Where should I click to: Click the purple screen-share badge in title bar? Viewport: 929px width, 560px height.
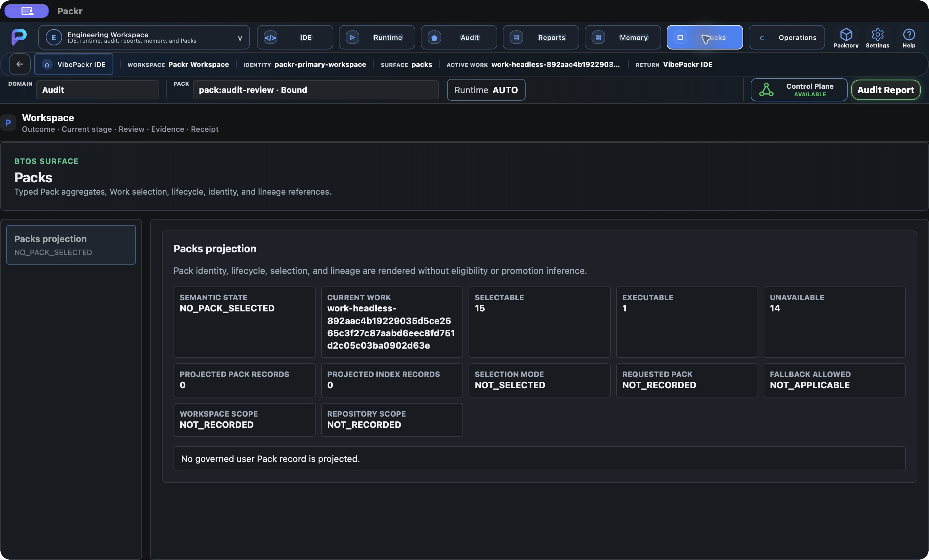coord(27,11)
